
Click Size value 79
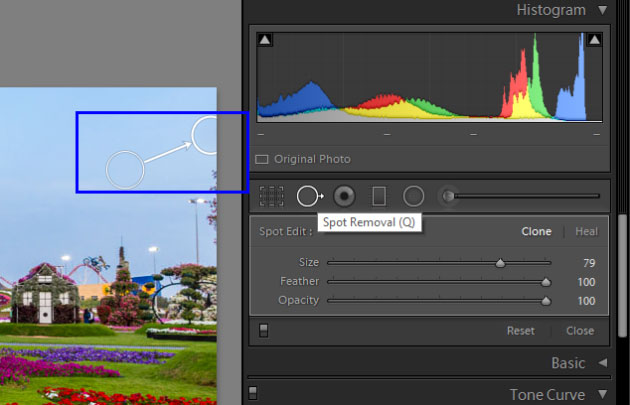589,263
